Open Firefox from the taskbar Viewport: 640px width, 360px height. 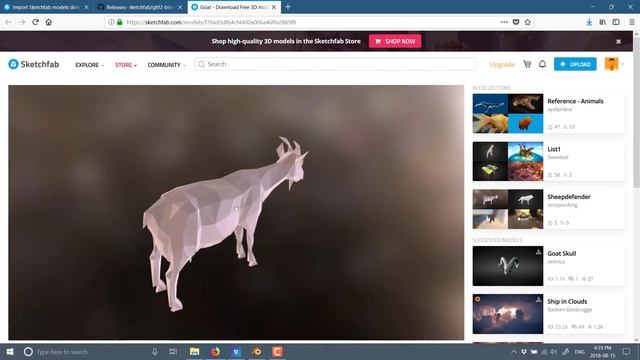tap(215, 351)
